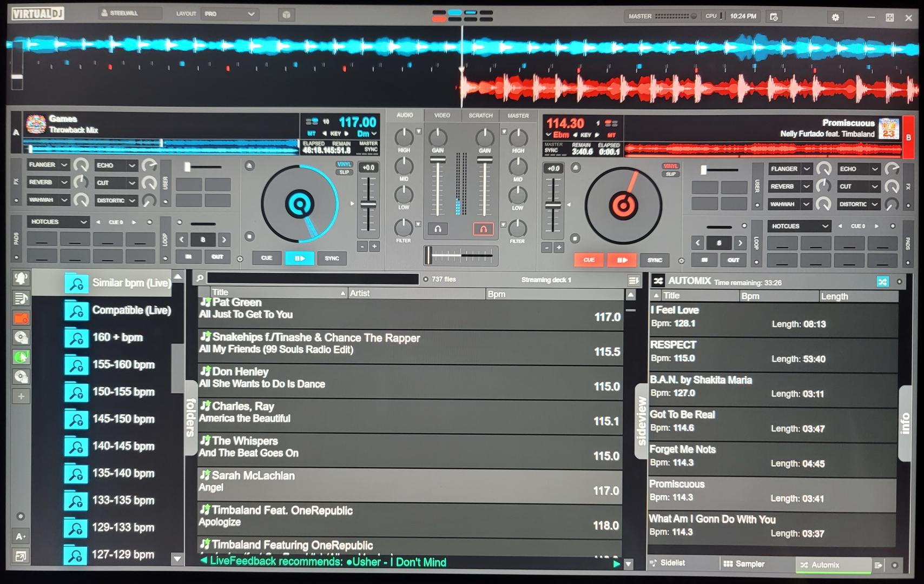This screenshot has width=924, height=584.
Task: Select the 133-135 bpm filter folder
Action: tap(110, 501)
